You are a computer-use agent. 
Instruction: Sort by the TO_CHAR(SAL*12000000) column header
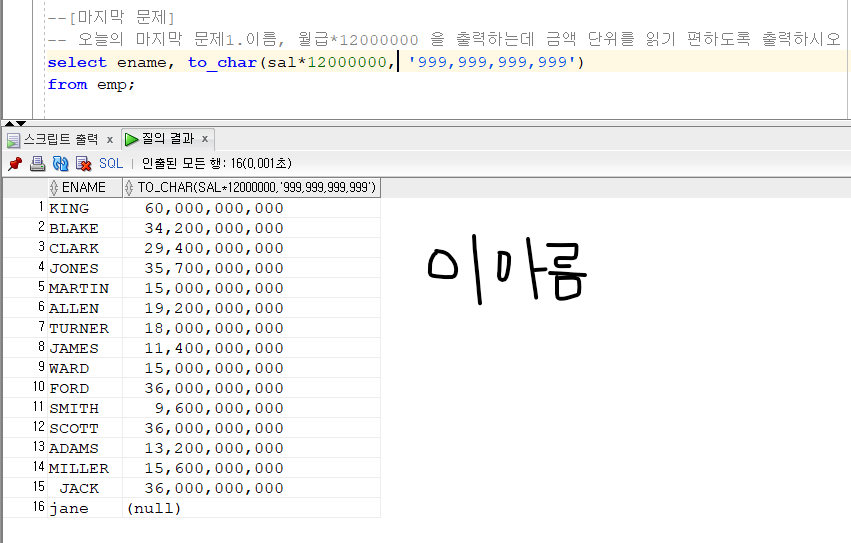[251, 187]
